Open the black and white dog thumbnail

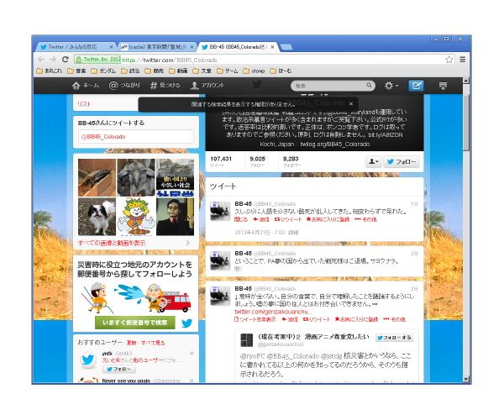coord(97,217)
